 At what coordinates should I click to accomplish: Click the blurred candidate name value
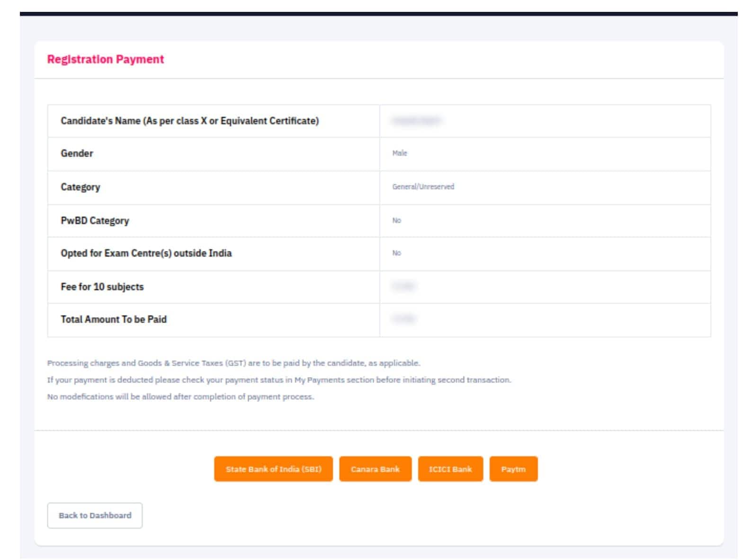(416, 121)
